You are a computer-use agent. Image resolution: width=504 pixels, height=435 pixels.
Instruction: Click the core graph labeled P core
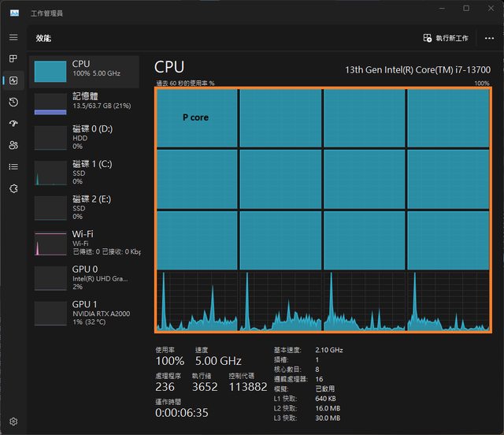[x=196, y=117]
